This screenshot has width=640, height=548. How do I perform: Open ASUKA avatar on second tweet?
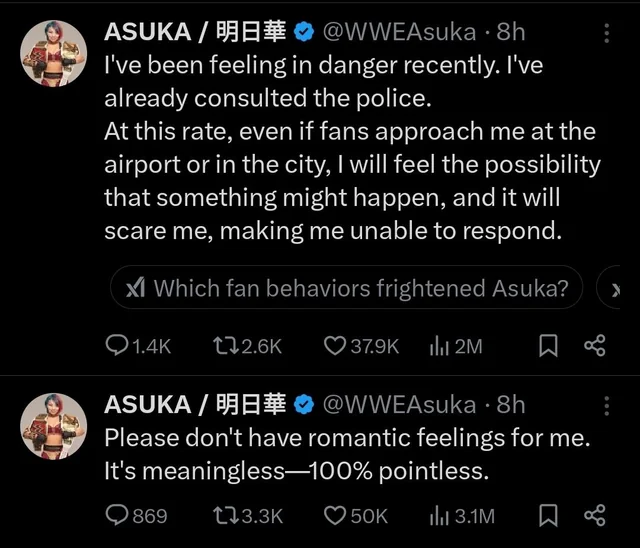(x=53, y=426)
